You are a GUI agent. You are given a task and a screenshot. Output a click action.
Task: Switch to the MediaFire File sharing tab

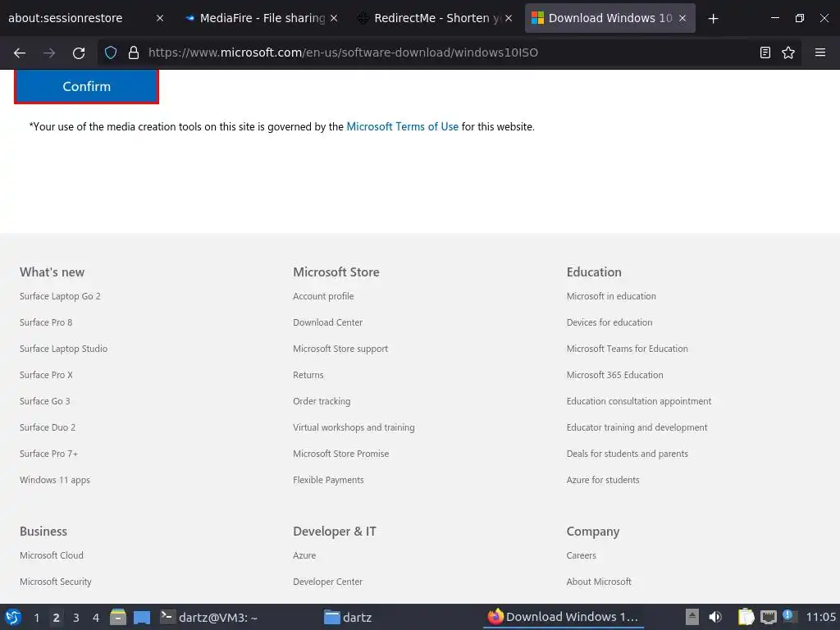point(262,18)
